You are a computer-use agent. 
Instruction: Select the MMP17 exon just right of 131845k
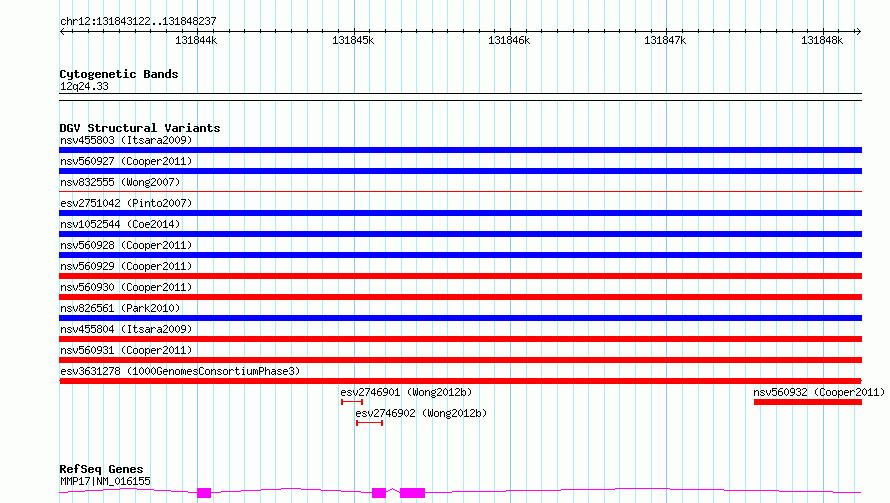pyautogui.click(x=379, y=493)
